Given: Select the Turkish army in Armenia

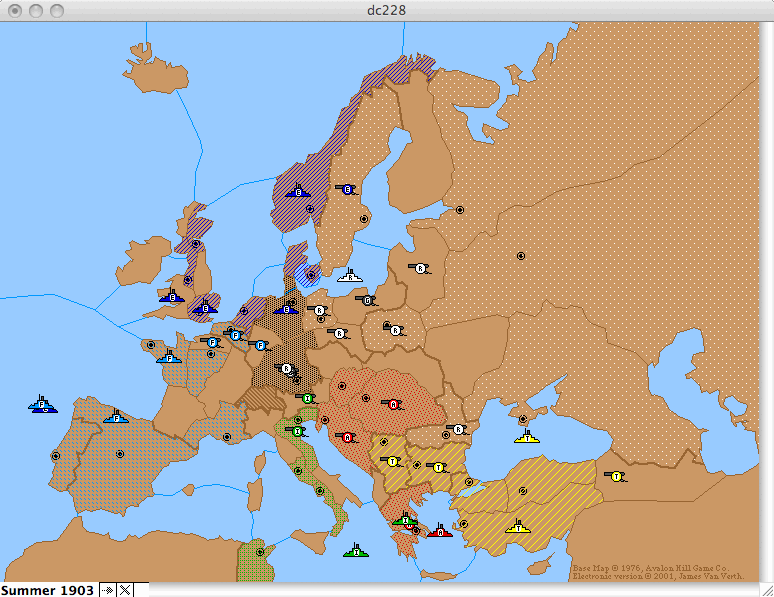Looking at the screenshot, I should [616, 476].
